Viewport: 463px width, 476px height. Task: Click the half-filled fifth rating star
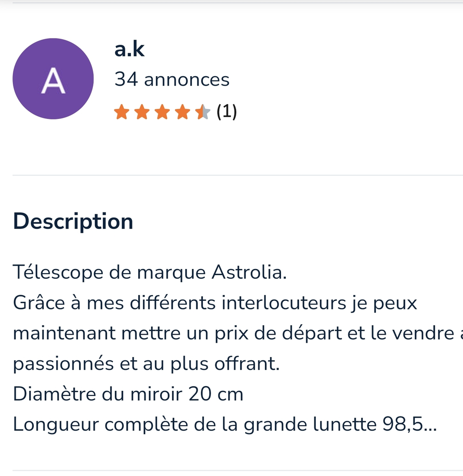(202, 112)
